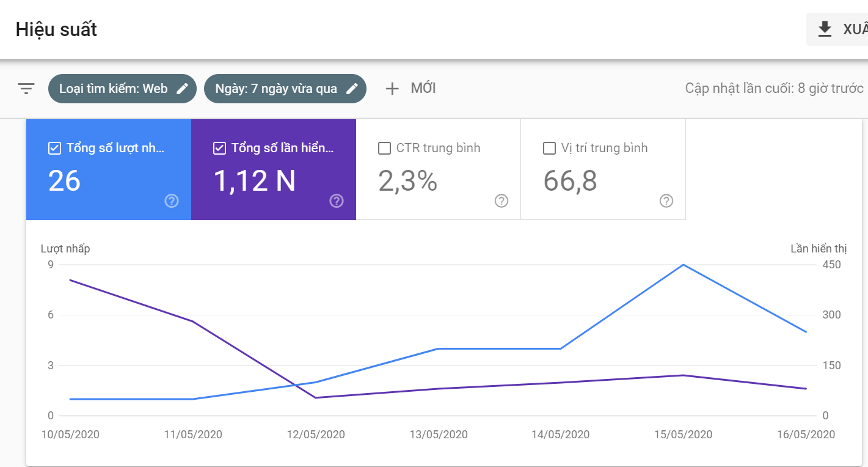Click the download export icon

(x=825, y=29)
